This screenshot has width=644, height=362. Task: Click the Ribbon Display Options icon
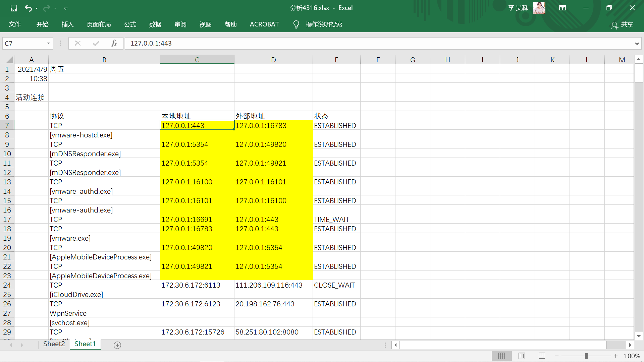click(562, 8)
